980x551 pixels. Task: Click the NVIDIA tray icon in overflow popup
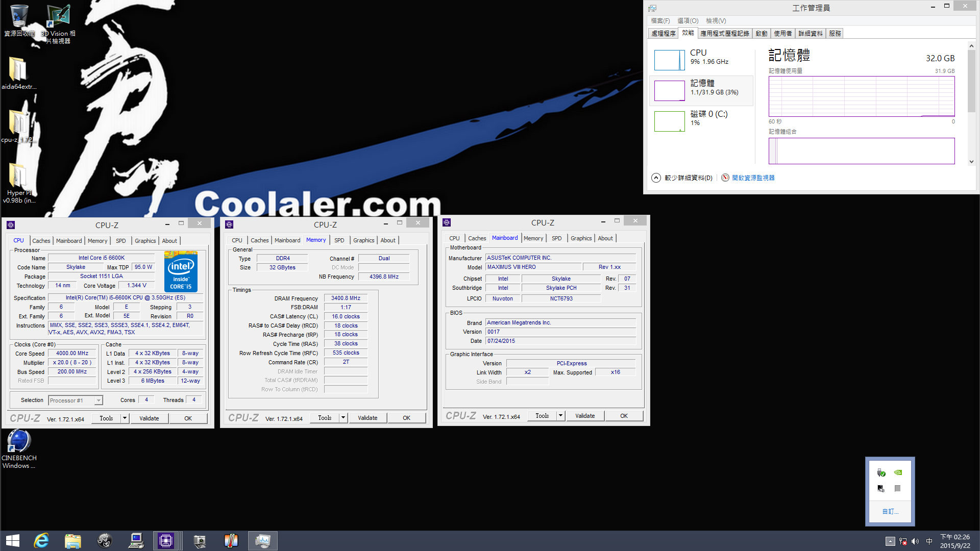pyautogui.click(x=898, y=472)
